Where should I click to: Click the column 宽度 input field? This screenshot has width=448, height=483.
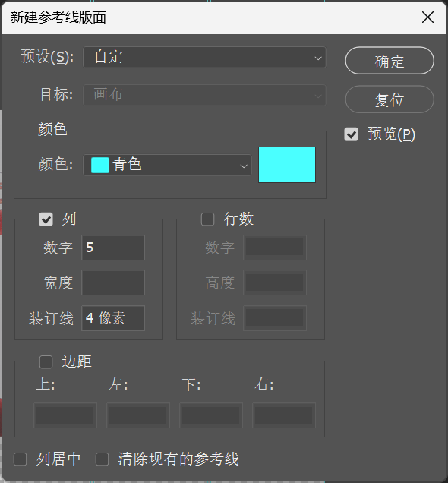coord(113,283)
